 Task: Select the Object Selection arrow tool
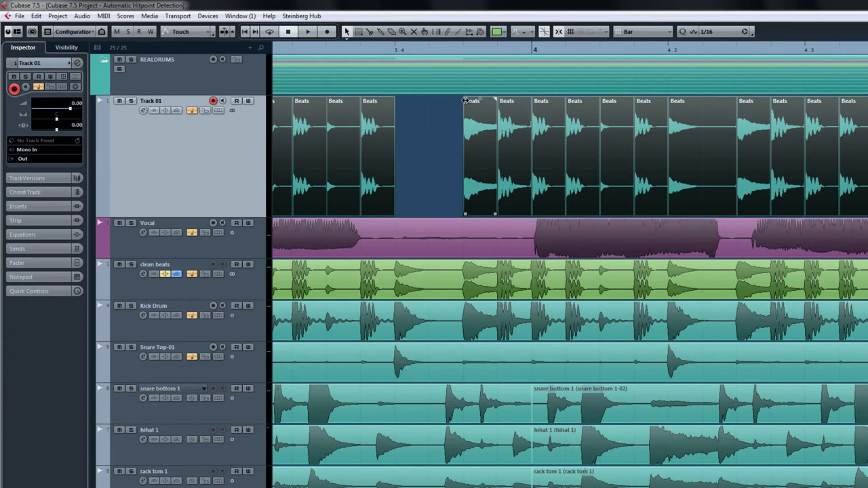[x=347, y=32]
